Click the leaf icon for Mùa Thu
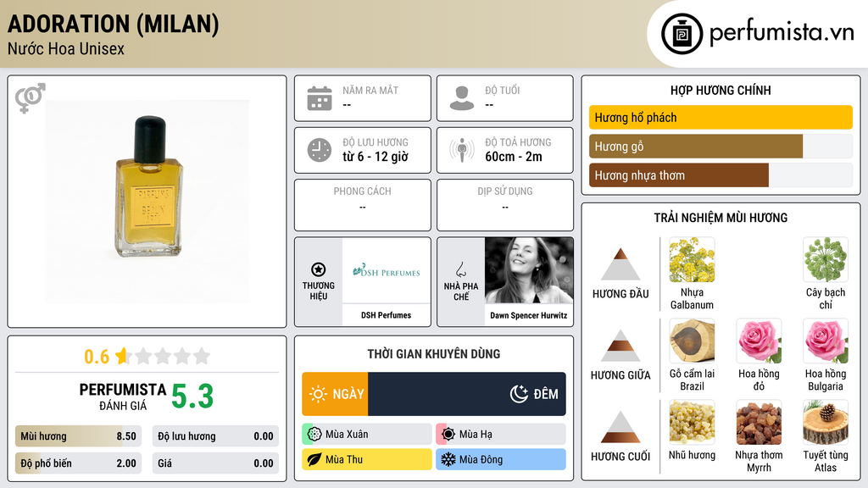868x488 pixels. (314, 459)
